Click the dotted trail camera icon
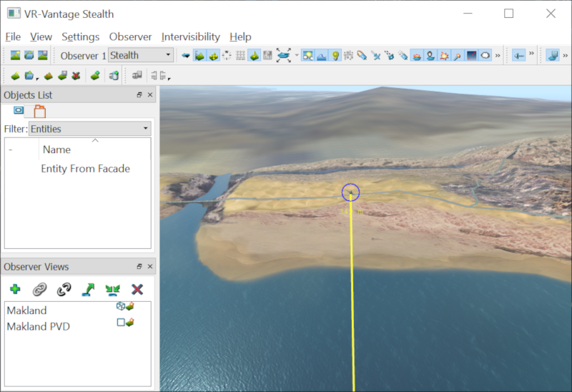The width and height of the screenshot is (572, 392). point(389,56)
